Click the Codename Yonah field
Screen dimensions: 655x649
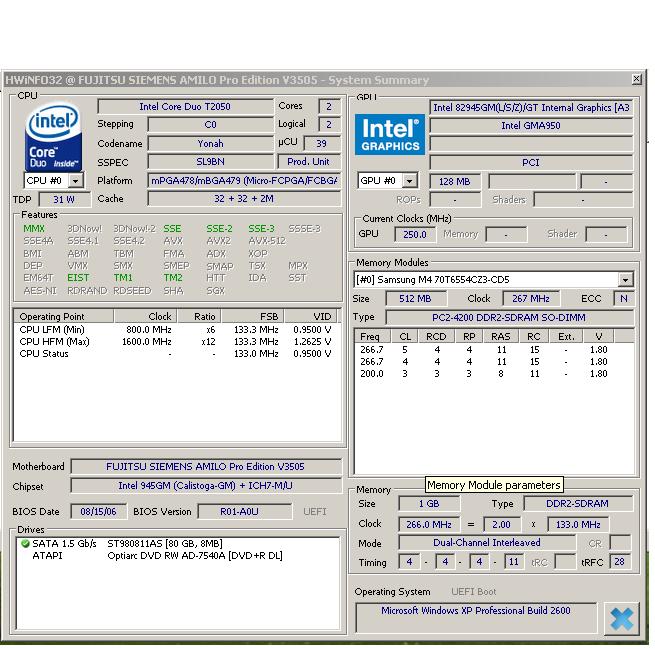[211, 143]
